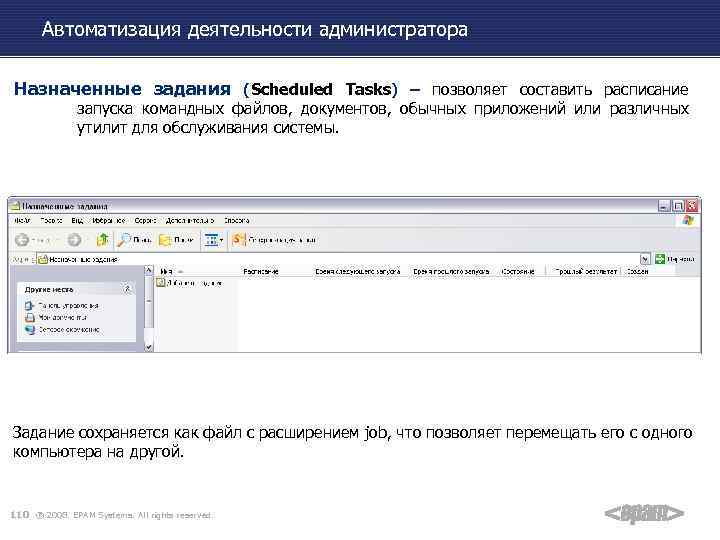Sort by Время прошлого запуска column
Image resolution: width=720 pixels, height=540 pixels.
(x=452, y=271)
